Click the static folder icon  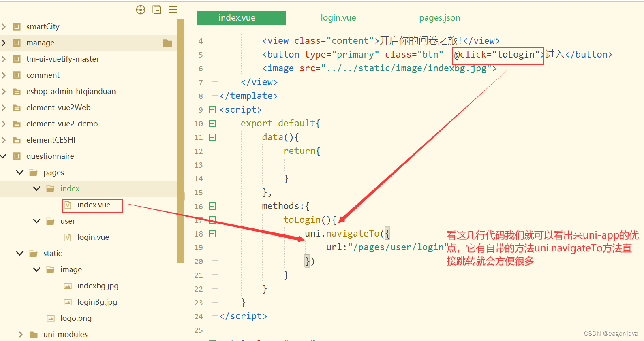coord(34,254)
